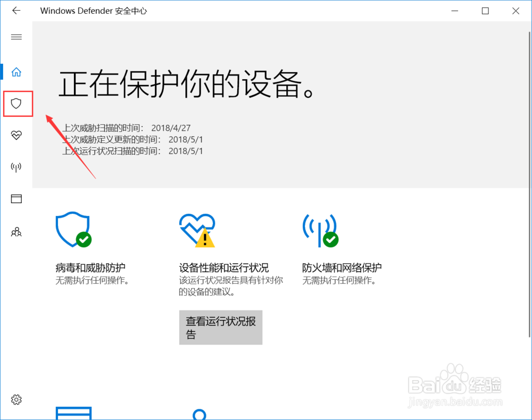Click 无需执行任何操作 under 病毒和威胁防护
Image resolution: width=532 pixels, height=420 pixels.
[x=92, y=281]
